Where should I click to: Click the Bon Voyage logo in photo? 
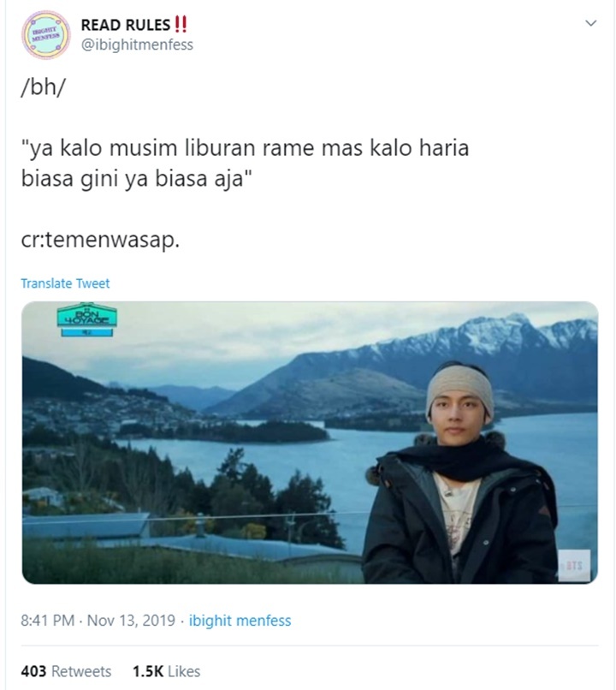[x=87, y=319]
